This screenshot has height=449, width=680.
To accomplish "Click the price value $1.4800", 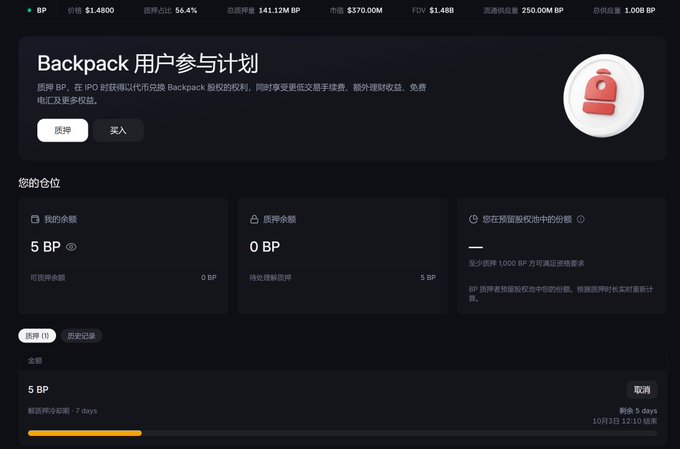I will point(100,10).
